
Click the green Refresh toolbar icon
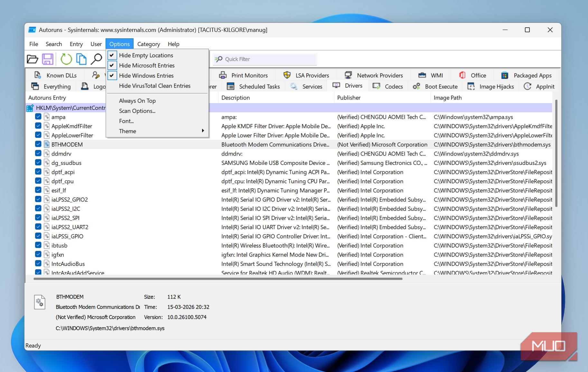[66, 59]
